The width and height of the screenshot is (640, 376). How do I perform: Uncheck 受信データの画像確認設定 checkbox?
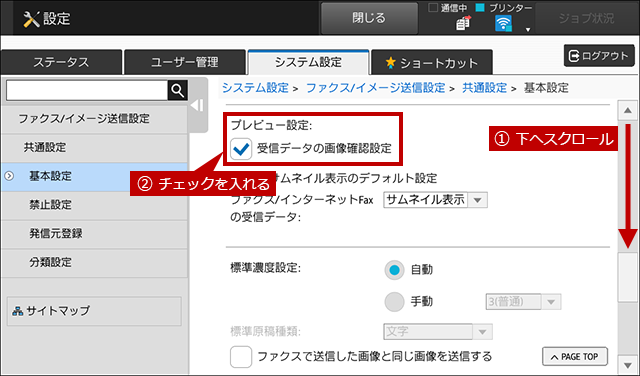(241, 149)
